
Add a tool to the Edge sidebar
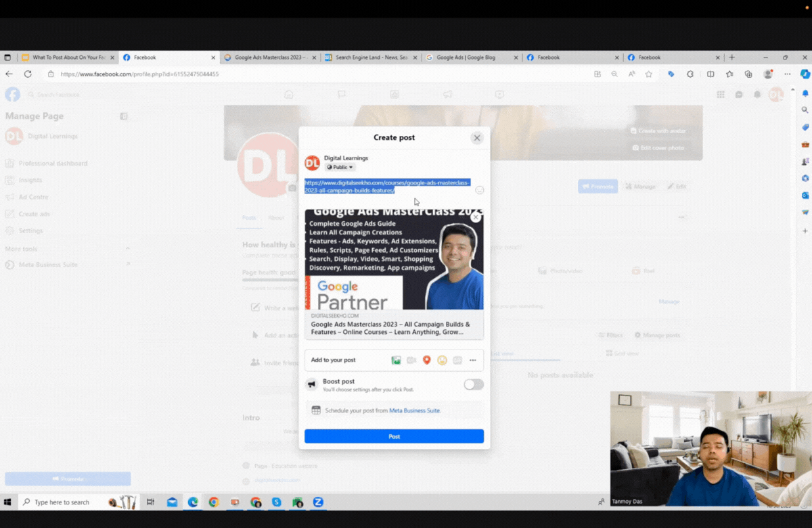pos(805,231)
